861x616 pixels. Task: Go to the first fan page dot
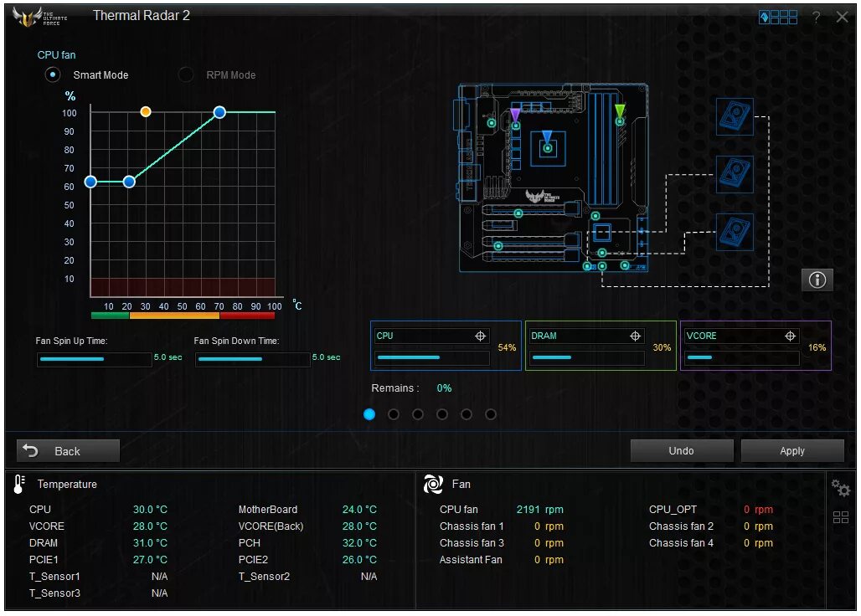[x=369, y=414]
